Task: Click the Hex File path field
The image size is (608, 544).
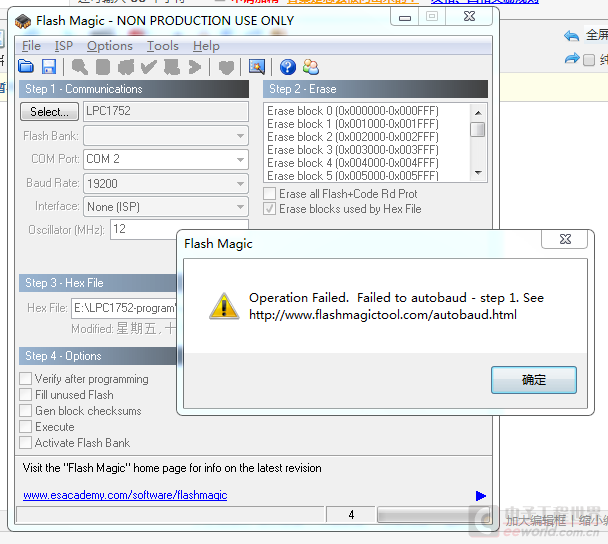Action: pos(124,308)
